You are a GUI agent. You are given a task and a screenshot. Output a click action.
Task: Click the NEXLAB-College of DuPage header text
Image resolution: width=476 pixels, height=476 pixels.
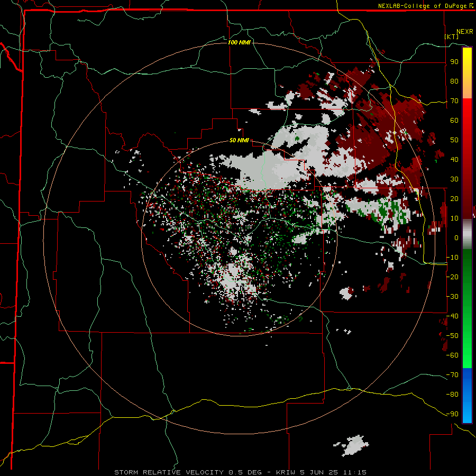(425, 6)
